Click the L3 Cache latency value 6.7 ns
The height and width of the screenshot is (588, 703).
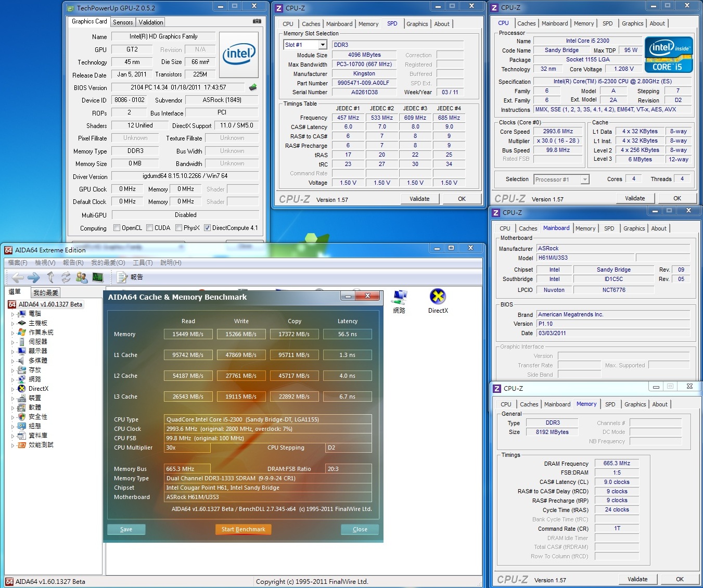point(347,397)
